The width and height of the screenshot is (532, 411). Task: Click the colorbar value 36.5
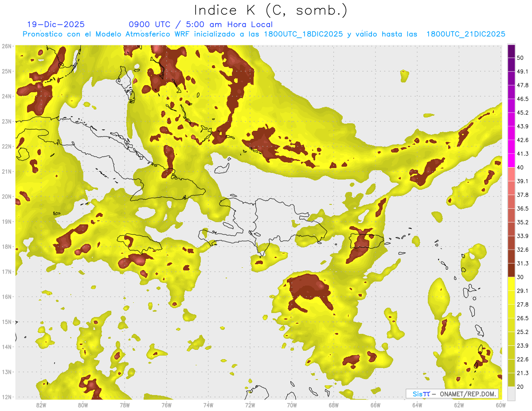click(522, 208)
